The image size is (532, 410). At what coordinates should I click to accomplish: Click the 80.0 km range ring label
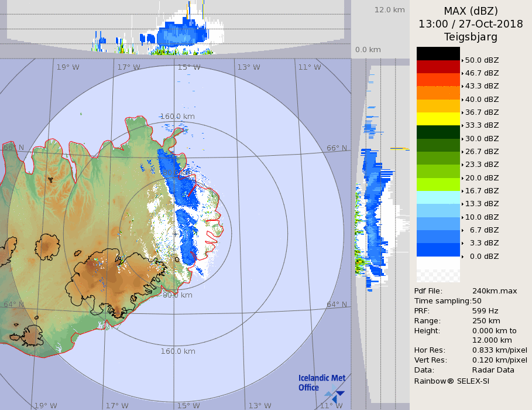(177, 295)
